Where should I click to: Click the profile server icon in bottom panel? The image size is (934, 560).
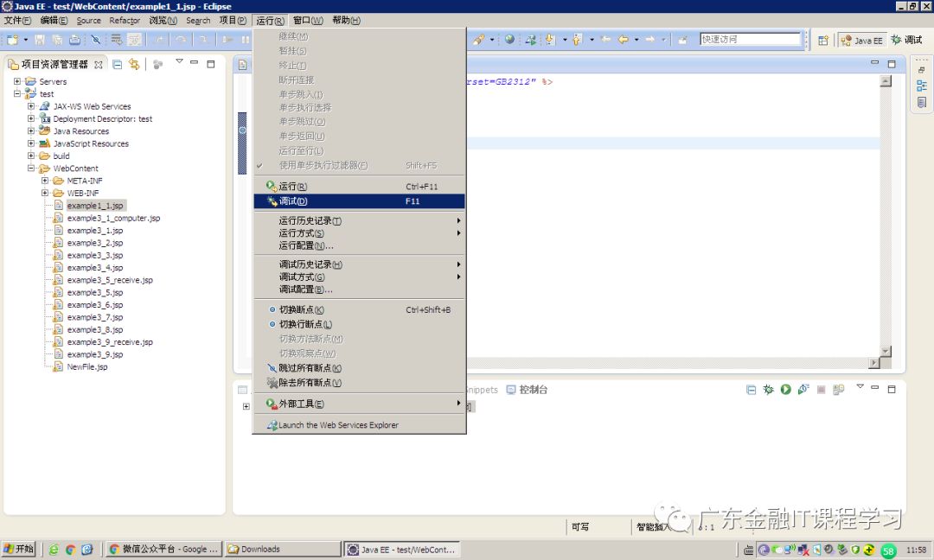pos(803,390)
